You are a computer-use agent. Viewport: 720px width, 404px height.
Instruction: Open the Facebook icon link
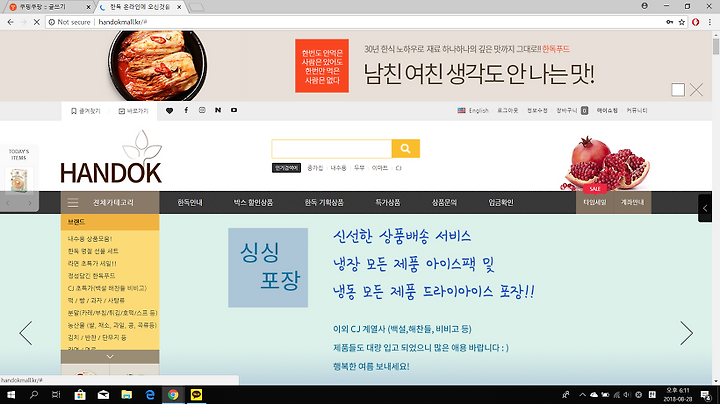coord(186,110)
